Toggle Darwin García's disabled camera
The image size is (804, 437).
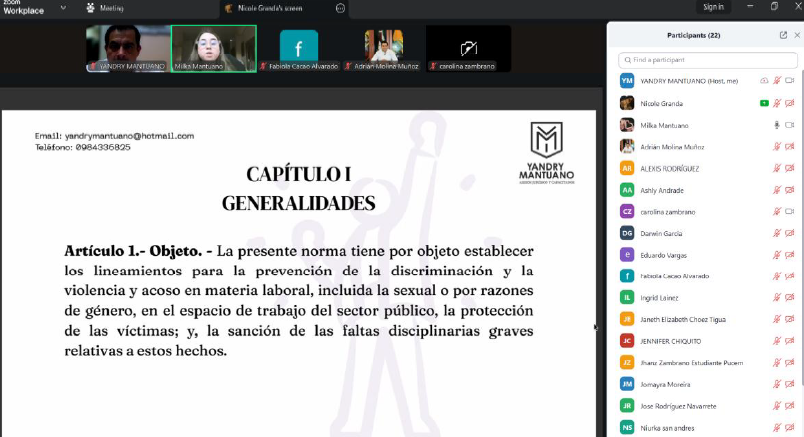point(789,233)
